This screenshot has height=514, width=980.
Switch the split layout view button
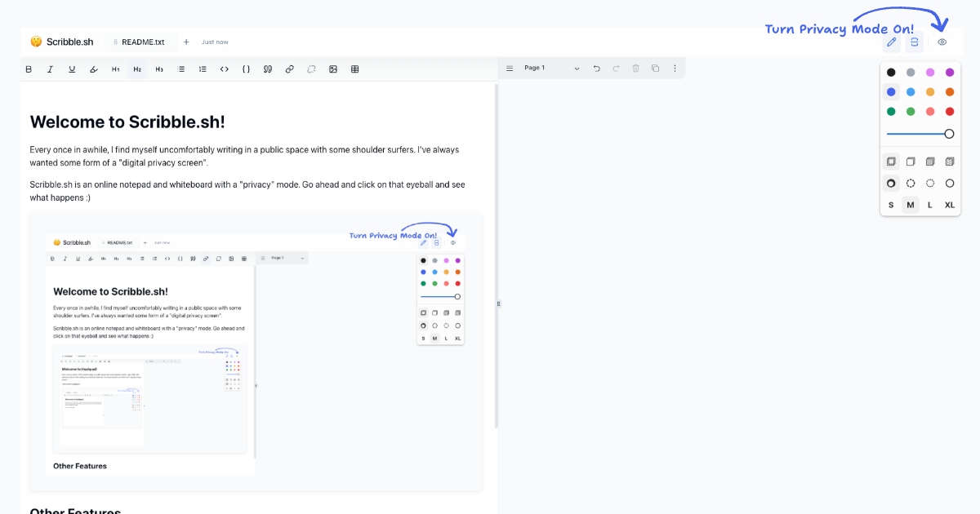tap(914, 42)
